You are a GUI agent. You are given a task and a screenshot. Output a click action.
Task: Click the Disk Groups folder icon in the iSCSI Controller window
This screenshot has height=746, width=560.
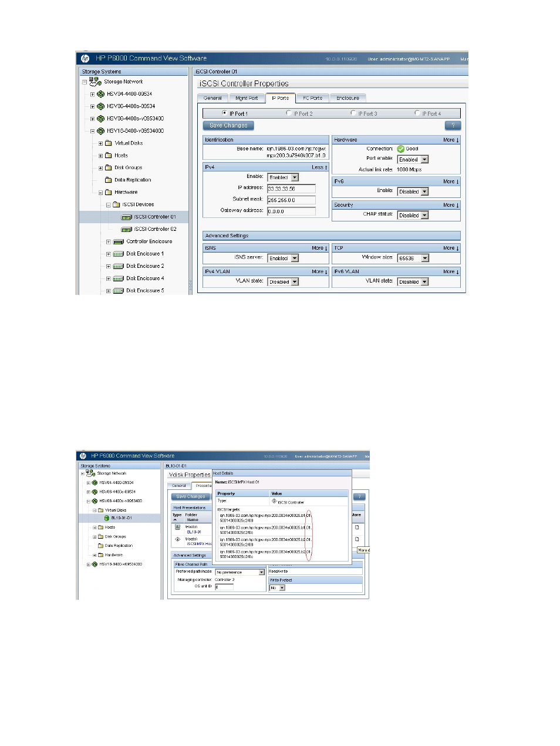point(109,168)
